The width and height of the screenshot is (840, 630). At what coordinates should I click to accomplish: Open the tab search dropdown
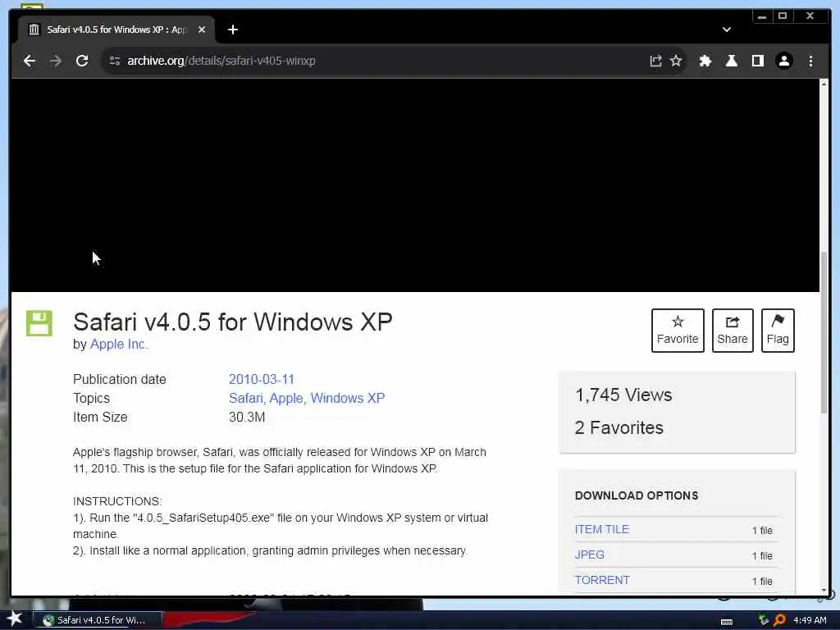pyautogui.click(x=727, y=30)
